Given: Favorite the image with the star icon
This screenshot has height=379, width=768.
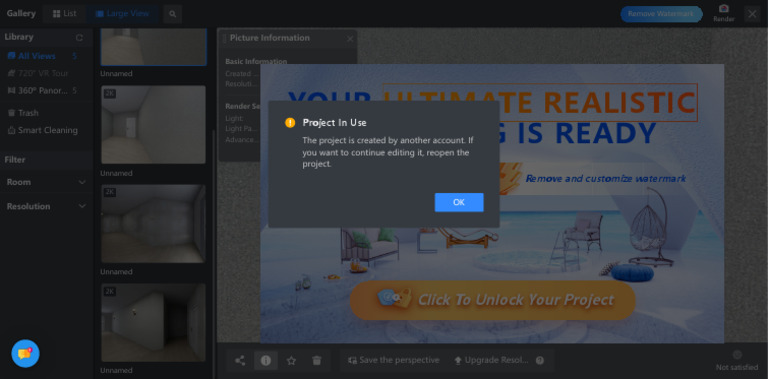Looking at the screenshot, I should point(291,360).
